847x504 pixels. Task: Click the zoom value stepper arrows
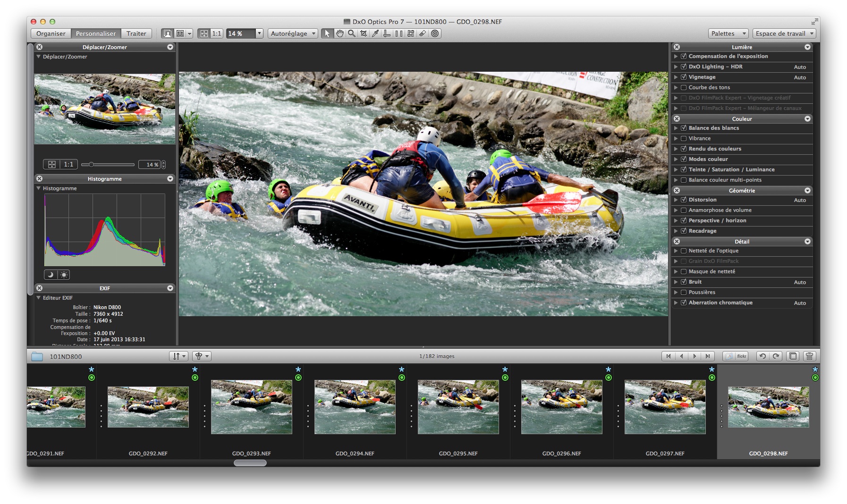pyautogui.click(x=163, y=165)
